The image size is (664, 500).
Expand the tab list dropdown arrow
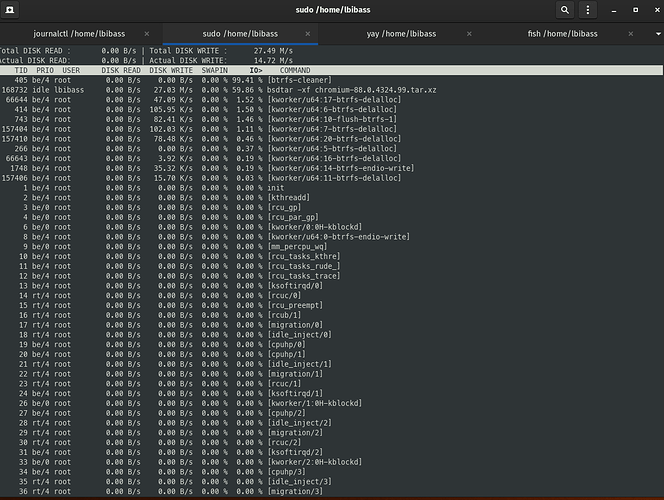coord(658,34)
